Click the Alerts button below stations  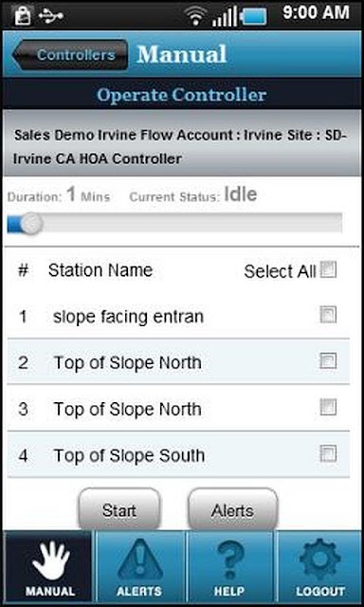pyautogui.click(x=233, y=509)
